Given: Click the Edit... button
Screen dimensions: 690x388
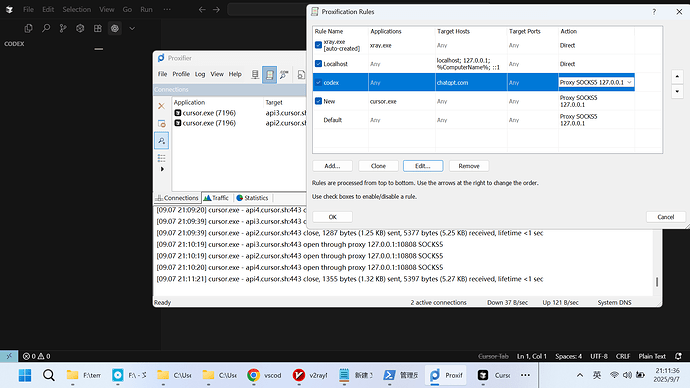Looking at the screenshot, I should pos(423,166).
